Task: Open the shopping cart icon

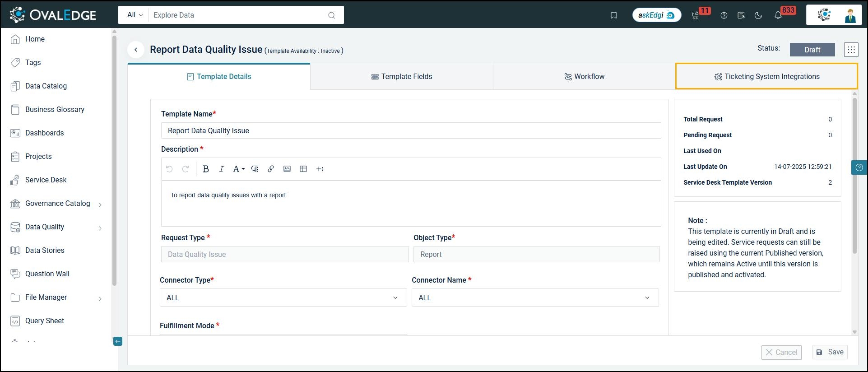Action: point(695,15)
